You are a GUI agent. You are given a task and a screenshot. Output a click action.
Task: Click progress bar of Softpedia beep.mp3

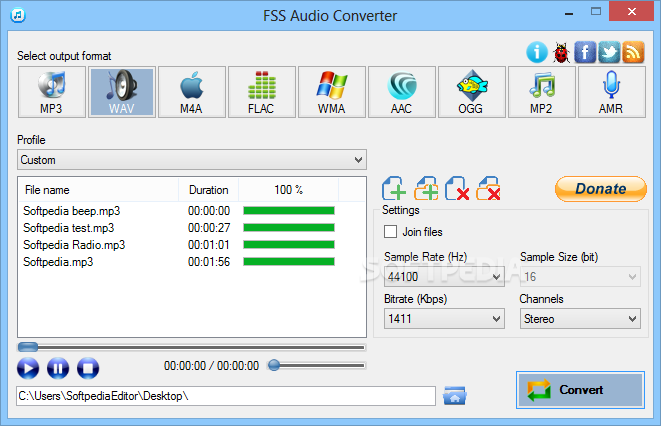coord(289,211)
